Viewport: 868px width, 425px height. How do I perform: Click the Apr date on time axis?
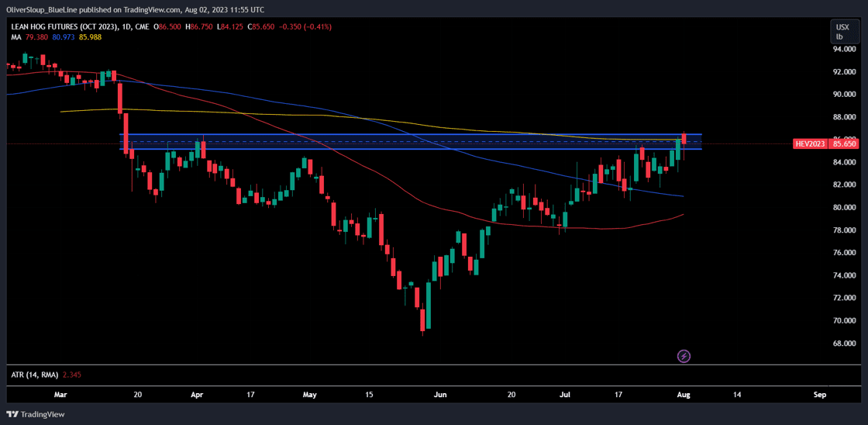[x=198, y=395]
